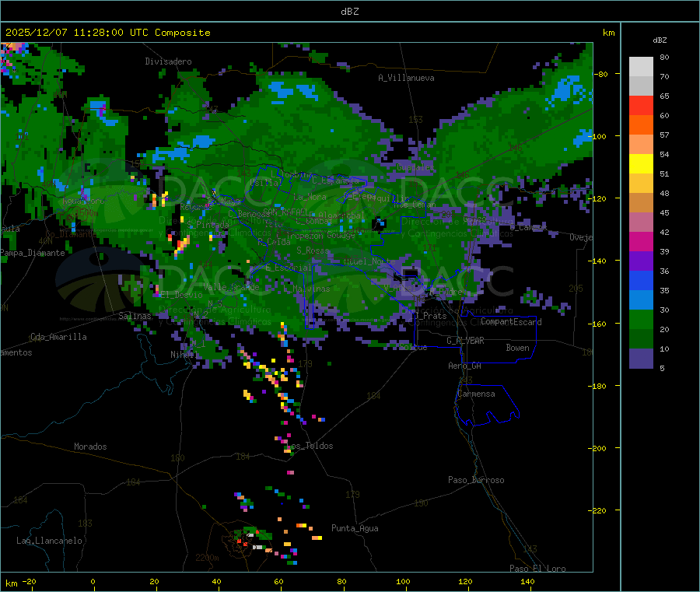Choose the orange swatch between 60 and 57

(641, 125)
